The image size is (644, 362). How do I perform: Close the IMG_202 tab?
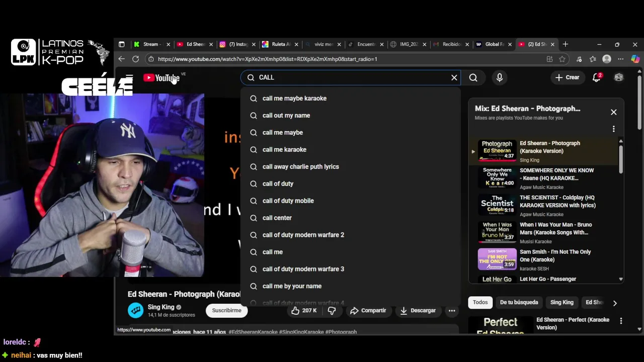(425, 44)
